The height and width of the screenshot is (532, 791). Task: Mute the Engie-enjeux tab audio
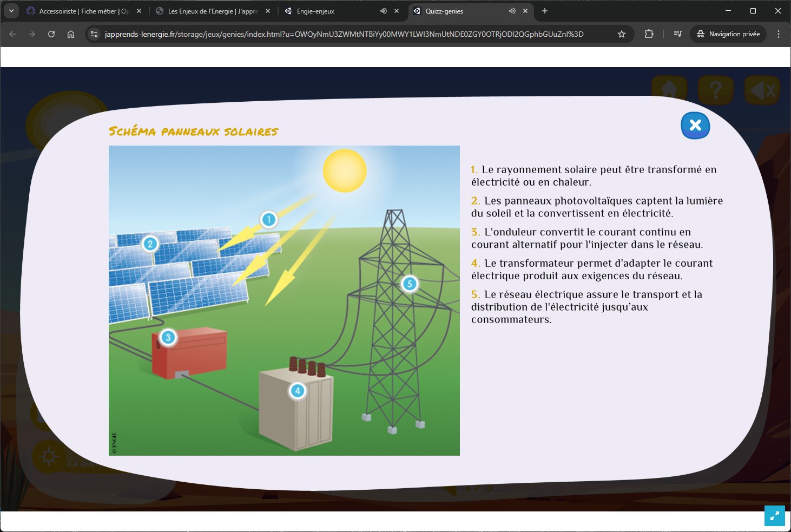point(383,11)
